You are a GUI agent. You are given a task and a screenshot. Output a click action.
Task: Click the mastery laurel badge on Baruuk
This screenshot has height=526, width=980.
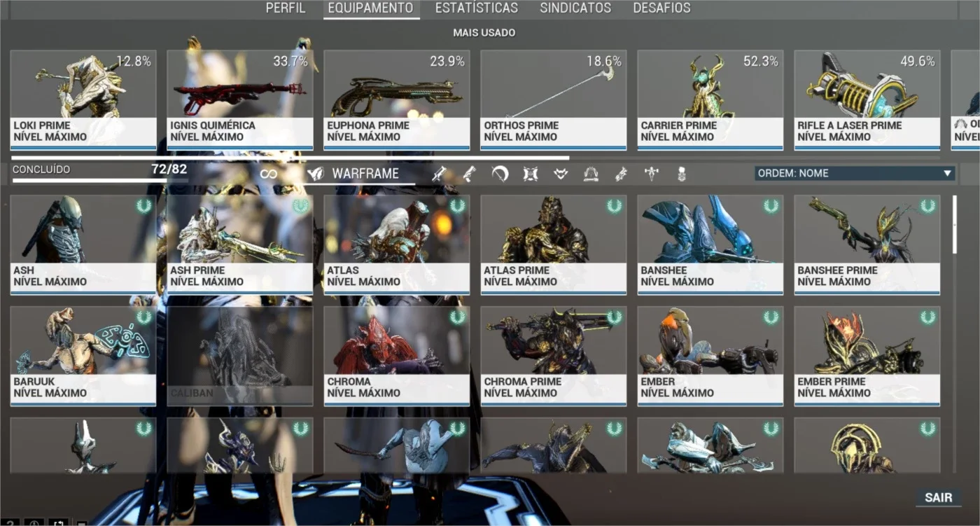tap(144, 317)
